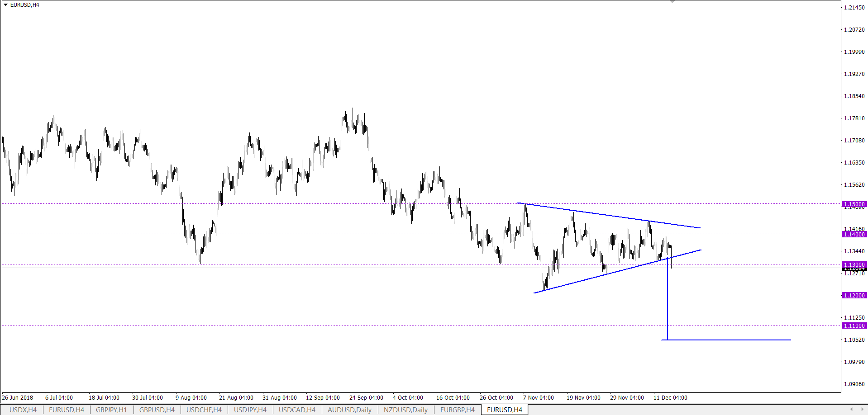The width and height of the screenshot is (868, 415).
Task: Click the 1.09060 price scale value
Action: pos(854,384)
